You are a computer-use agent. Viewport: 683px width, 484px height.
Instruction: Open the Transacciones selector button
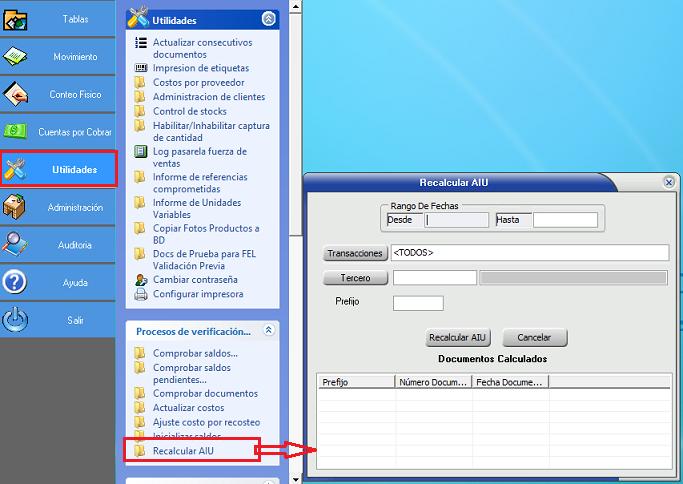(355, 253)
